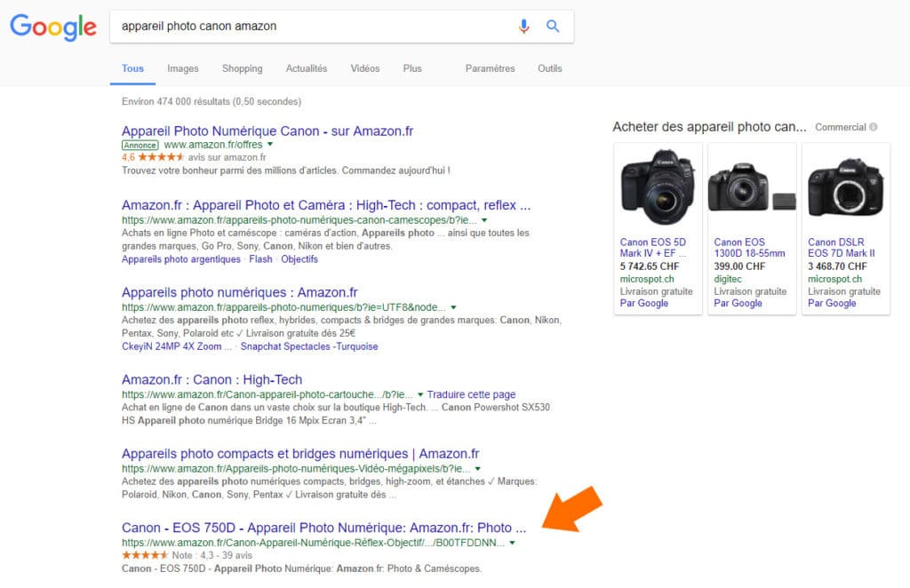Expand dropdown beside appareils-photo-numeriques/b?ie=UTF8 URL
The width and height of the screenshot is (910, 588).
click(x=454, y=307)
